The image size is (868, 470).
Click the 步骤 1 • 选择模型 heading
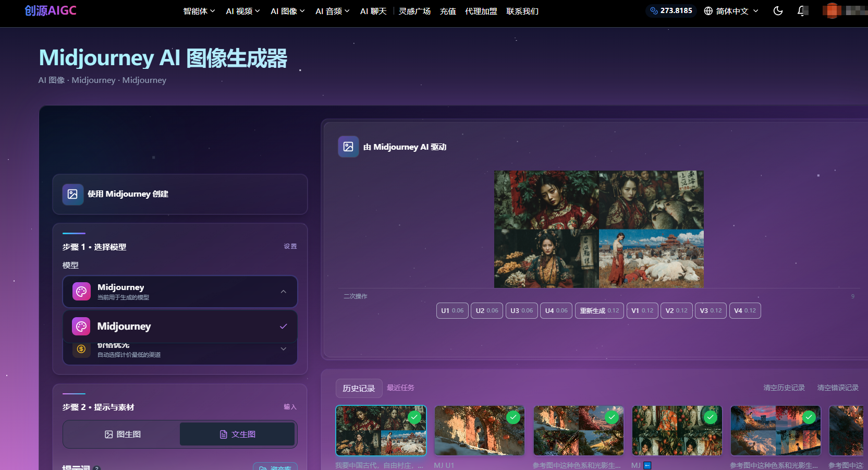tap(94, 247)
